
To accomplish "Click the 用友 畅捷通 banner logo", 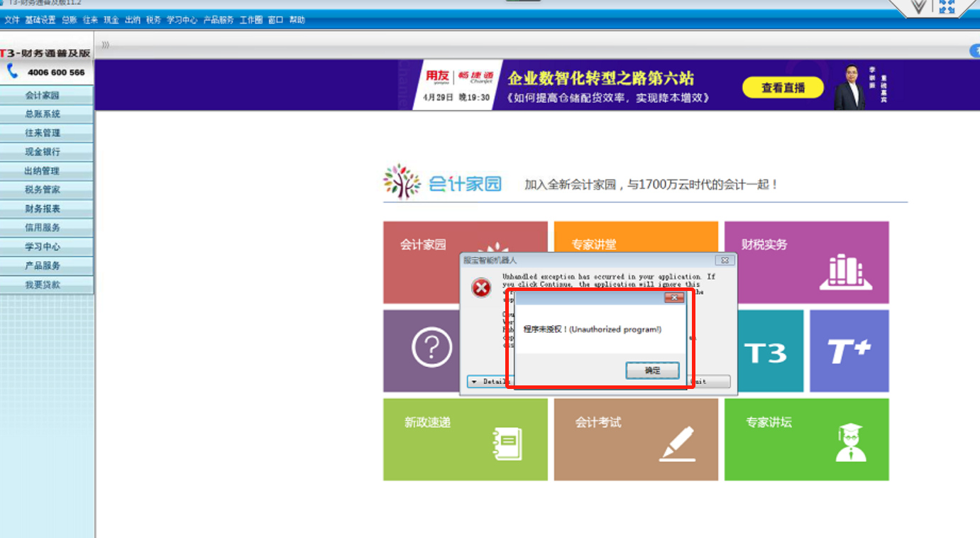I will (x=459, y=77).
